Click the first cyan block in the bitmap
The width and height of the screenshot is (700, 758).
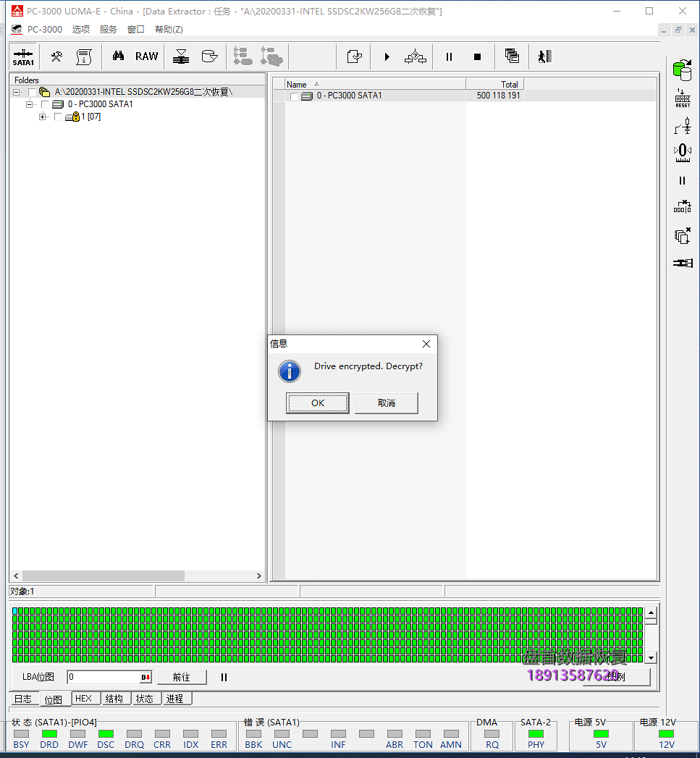(15, 611)
